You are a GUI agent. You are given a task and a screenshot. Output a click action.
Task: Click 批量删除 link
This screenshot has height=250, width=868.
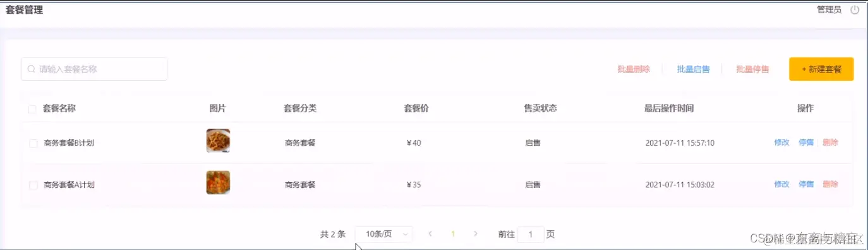pyautogui.click(x=634, y=69)
